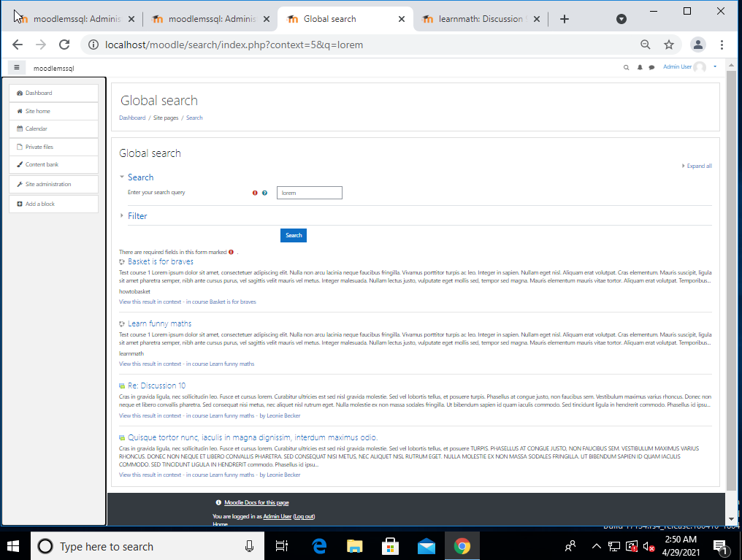Select Add a block in the side navigation
This screenshot has height=560, width=742.
click(x=53, y=204)
